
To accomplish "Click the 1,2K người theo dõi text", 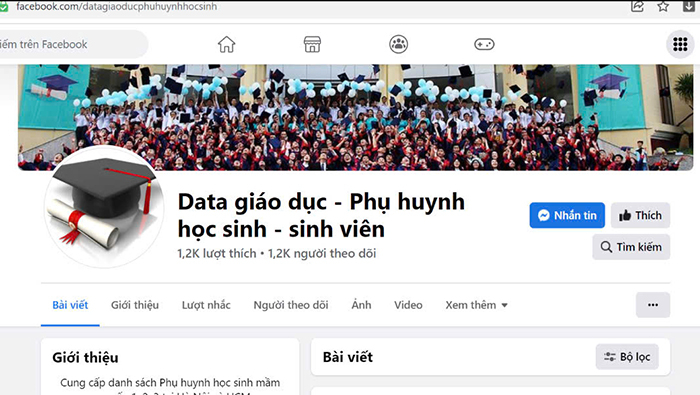I will coord(322,254).
